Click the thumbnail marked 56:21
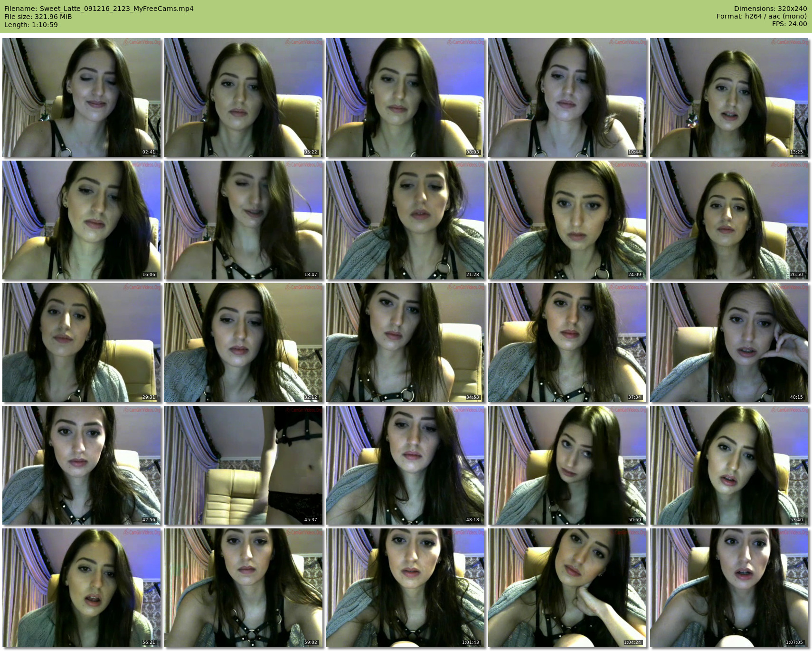The height and width of the screenshot is (651, 812). pyautogui.click(x=82, y=588)
